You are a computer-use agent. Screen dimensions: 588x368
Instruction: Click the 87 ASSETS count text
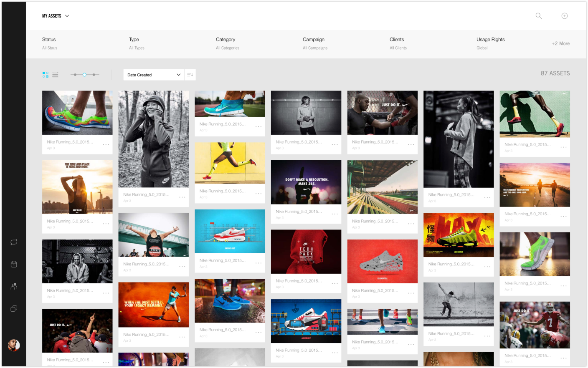click(555, 73)
